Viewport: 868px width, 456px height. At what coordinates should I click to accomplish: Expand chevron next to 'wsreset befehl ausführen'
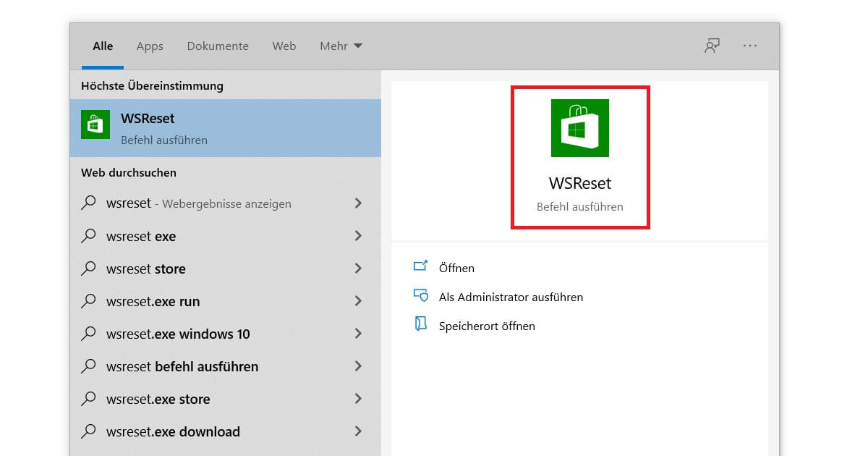pos(358,366)
